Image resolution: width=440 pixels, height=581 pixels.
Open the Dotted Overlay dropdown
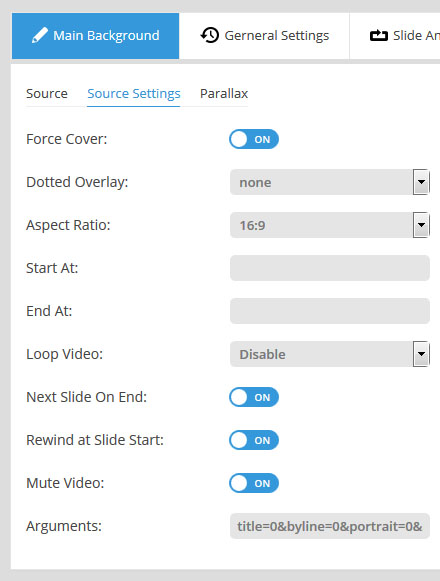[x=330, y=182]
